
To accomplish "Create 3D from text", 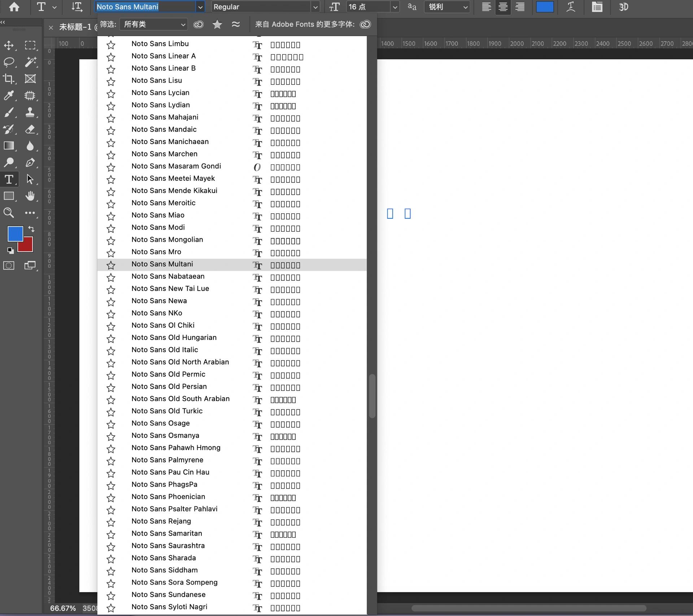I will [623, 7].
